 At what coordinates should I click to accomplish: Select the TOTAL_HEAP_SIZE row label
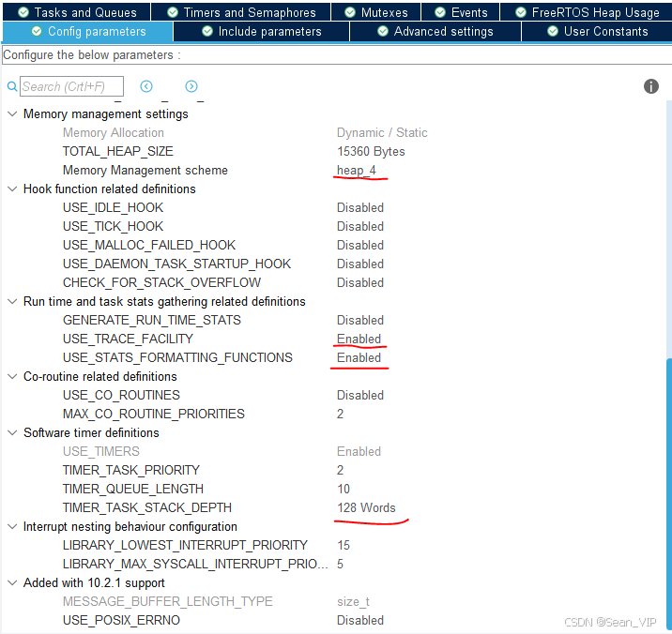[118, 152]
